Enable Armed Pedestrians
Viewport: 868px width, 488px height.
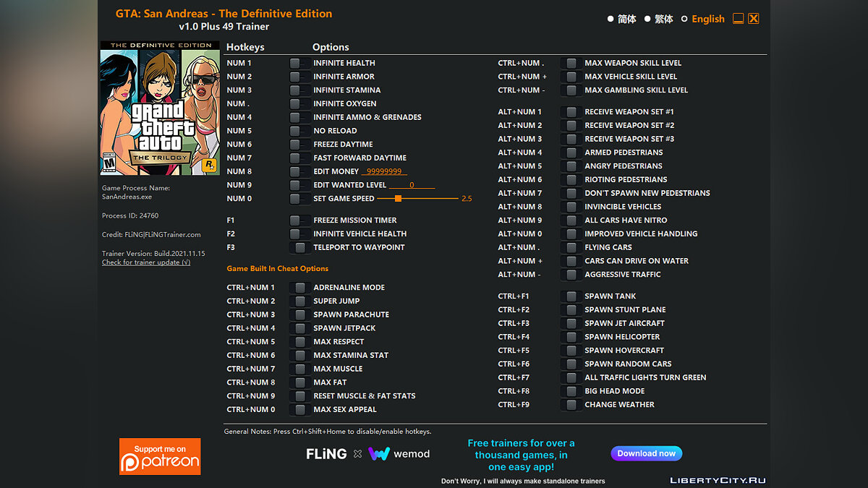pos(571,153)
